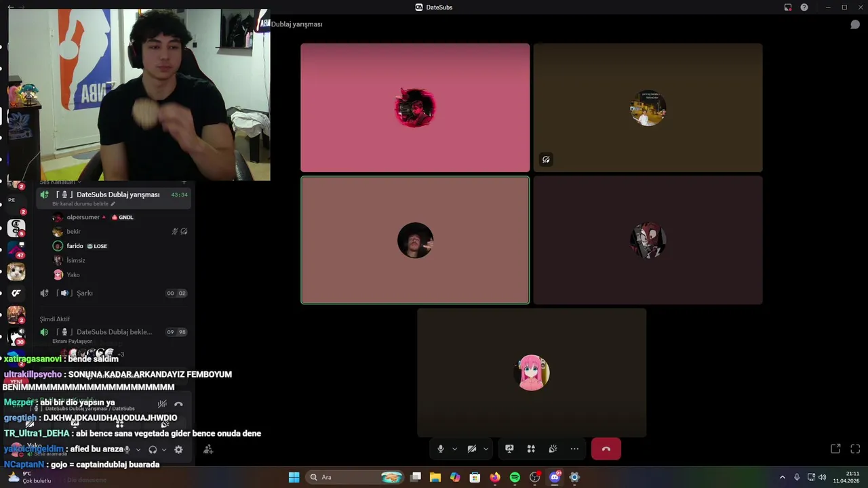Click the camera-off indicator on brown tile
The height and width of the screenshot is (488, 868).
click(546, 160)
